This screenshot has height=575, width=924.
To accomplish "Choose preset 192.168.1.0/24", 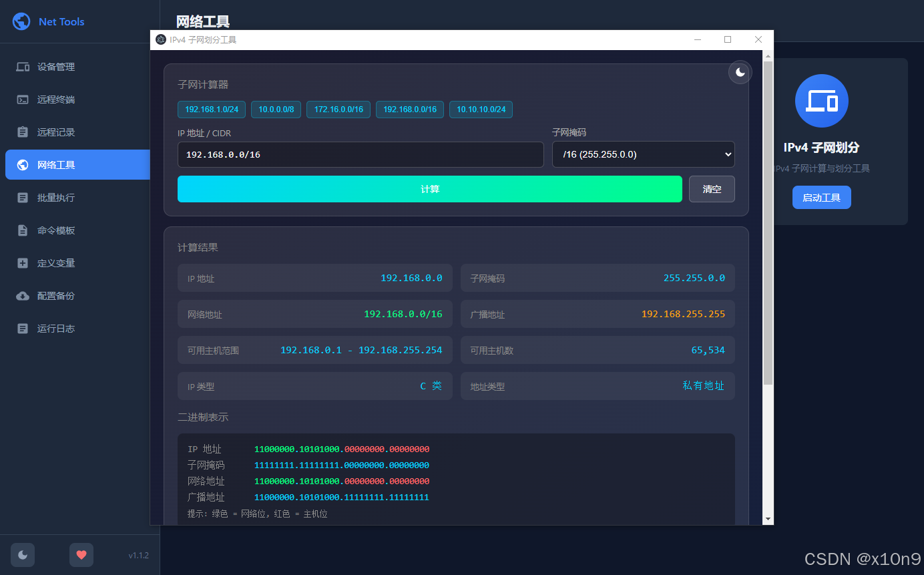I will click(212, 110).
